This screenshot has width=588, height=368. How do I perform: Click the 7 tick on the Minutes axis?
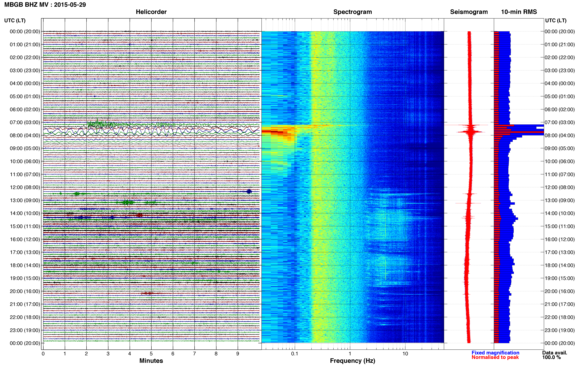coord(195,354)
